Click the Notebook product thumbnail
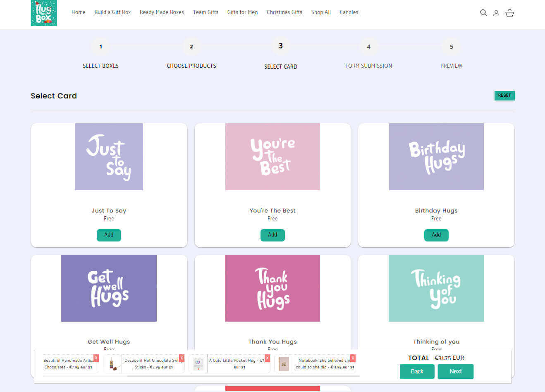The height and width of the screenshot is (392, 545). tap(284, 364)
